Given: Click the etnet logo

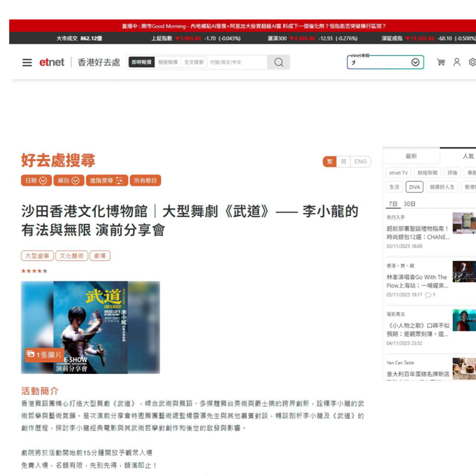Looking at the screenshot, I should pos(52,62).
